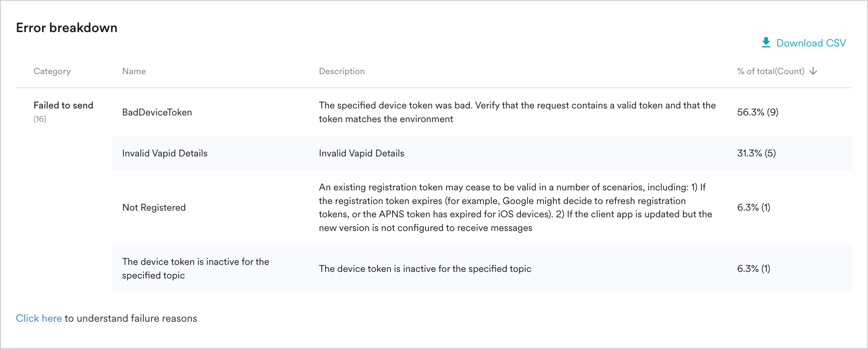Toggle sort arrow beside % of total(Count)
This screenshot has width=868, height=349.
(x=813, y=71)
